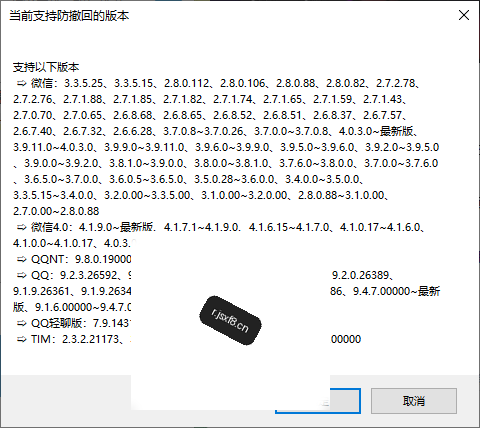Click range 2.8.0.88~3.1.0.00

click(x=341, y=195)
